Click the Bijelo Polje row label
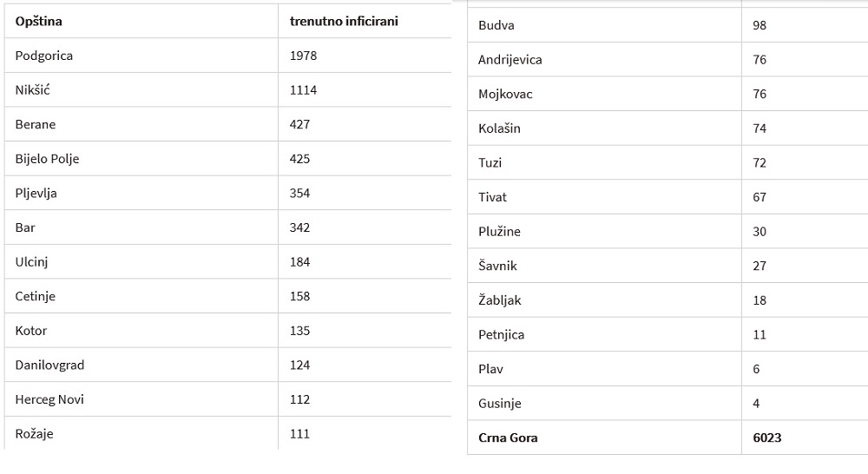This screenshot has height=474, width=868. [x=47, y=159]
